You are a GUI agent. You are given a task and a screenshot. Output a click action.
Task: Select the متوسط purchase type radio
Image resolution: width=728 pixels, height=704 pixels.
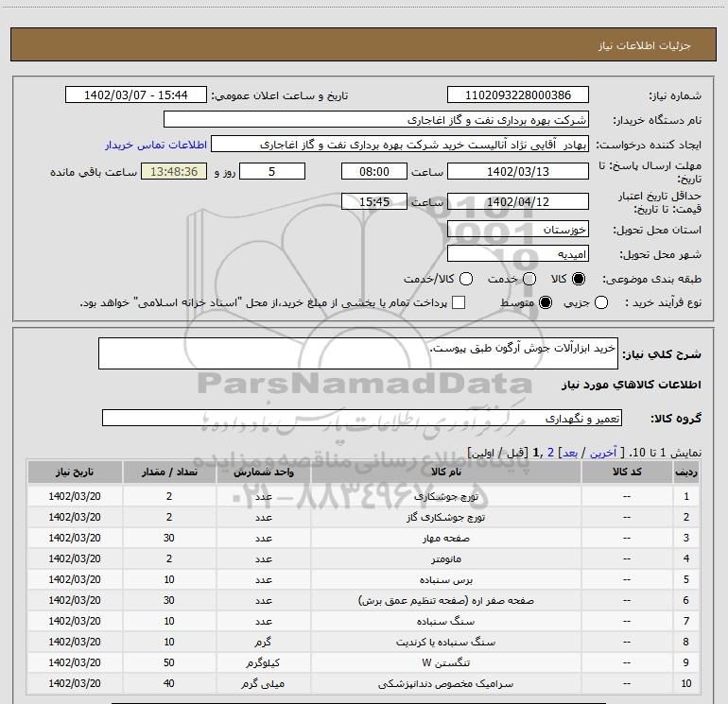coord(546,302)
